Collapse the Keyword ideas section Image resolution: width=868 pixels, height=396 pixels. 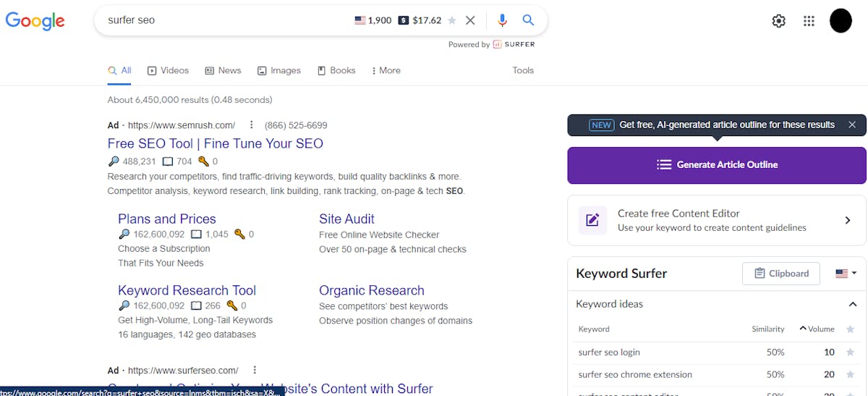[853, 304]
